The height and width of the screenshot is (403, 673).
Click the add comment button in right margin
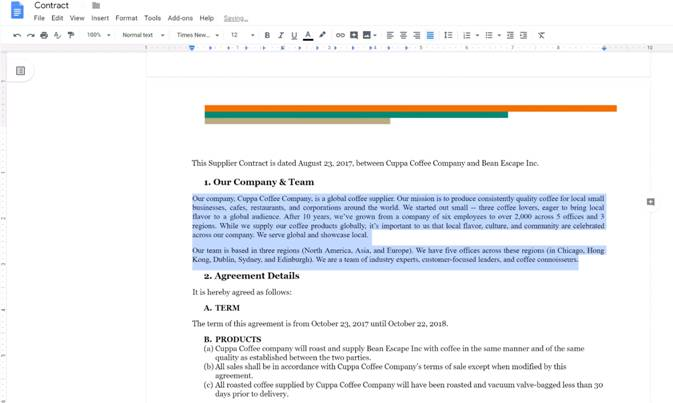(651, 202)
